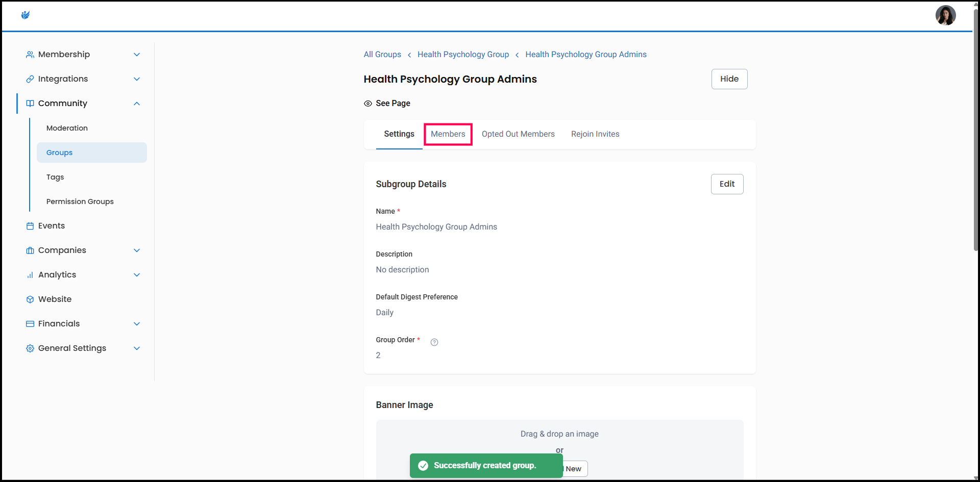Go to All Groups breadcrumb link
The width and height of the screenshot is (980, 482).
(382, 55)
